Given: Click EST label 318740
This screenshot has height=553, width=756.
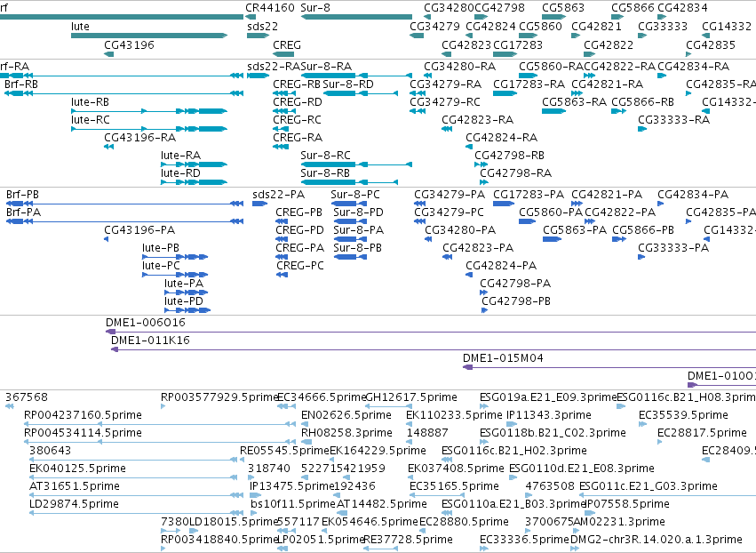Looking at the screenshot, I should click(x=269, y=469).
